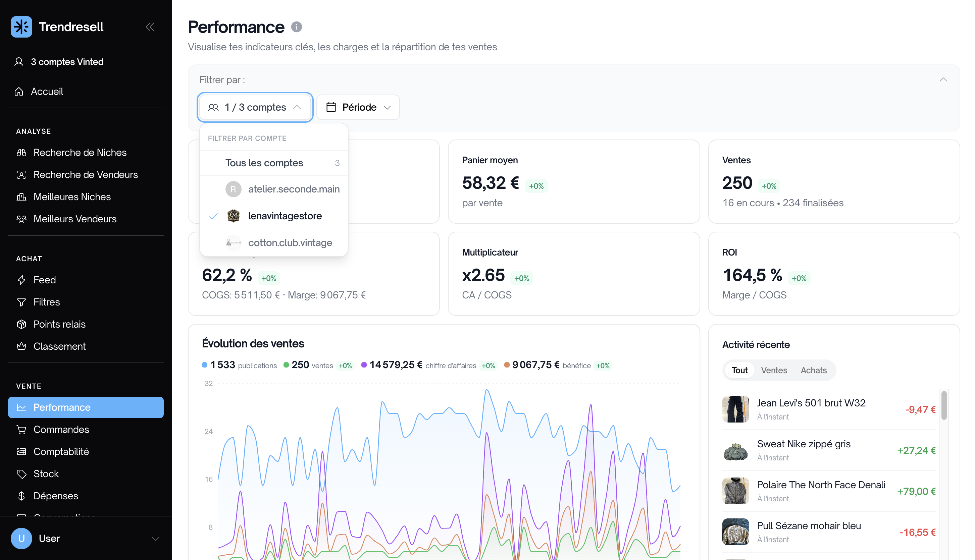Collapse the sidebar with double chevron
The width and height of the screenshot is (975, 560).
point(150,26)
